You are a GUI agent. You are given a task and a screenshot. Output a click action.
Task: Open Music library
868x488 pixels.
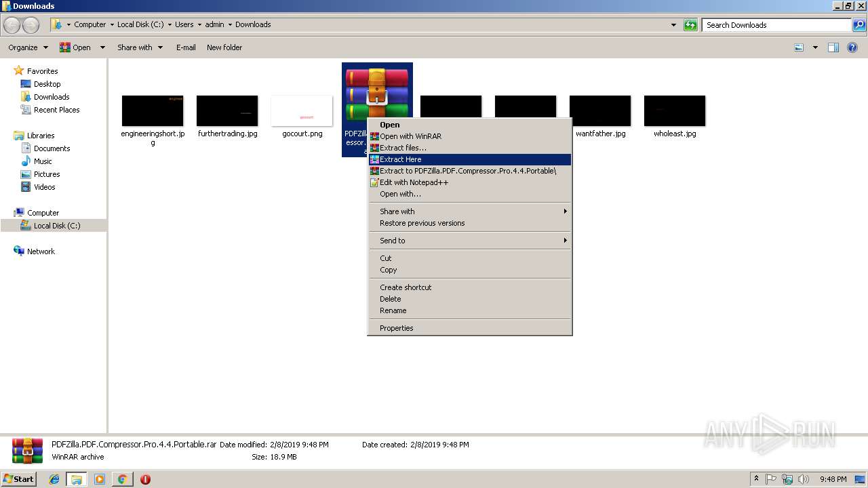coord(43,161)
